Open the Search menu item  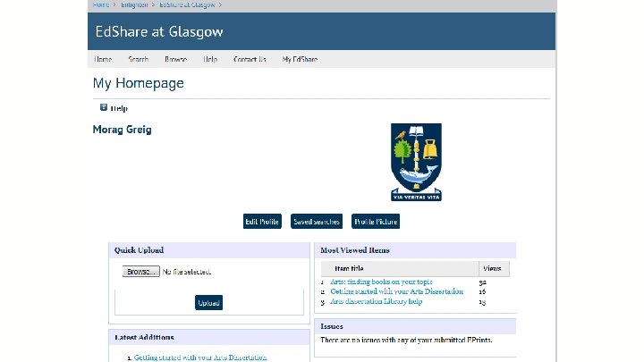pos(138,59)
